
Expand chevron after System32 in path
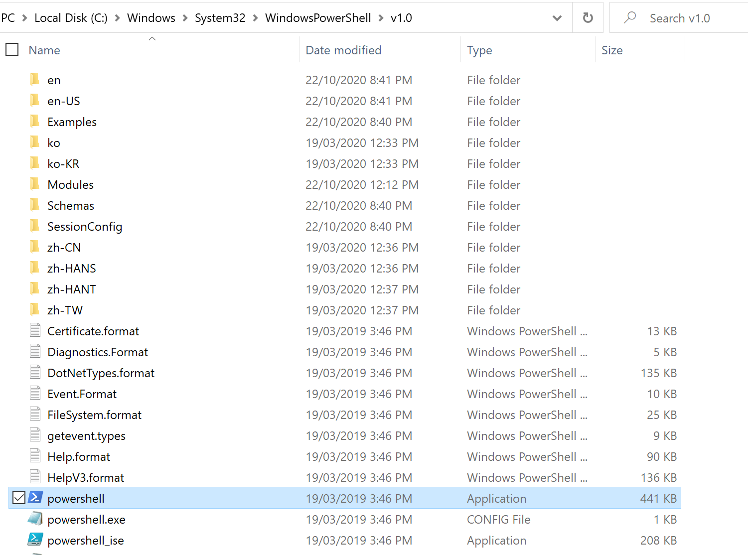[255, 18]
